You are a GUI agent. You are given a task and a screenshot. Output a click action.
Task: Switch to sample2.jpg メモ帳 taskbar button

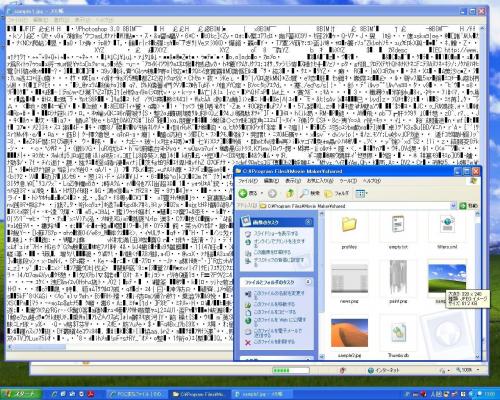point(261,394)
